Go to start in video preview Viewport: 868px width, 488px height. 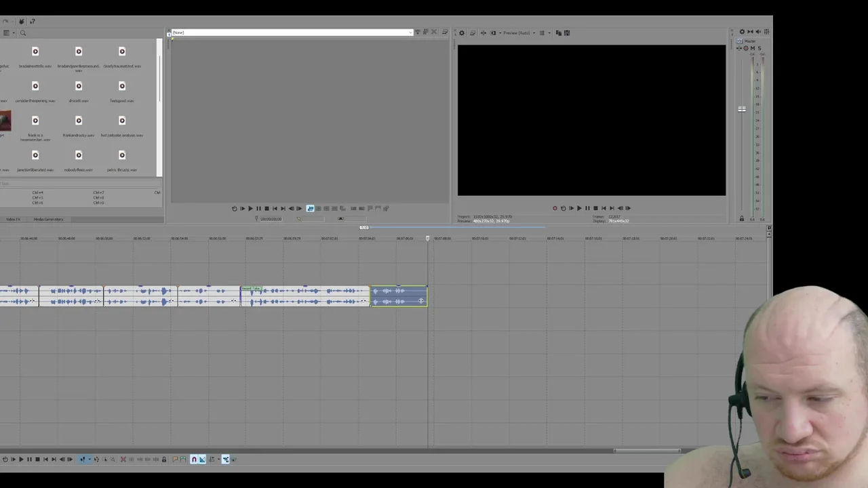point(604,208)
